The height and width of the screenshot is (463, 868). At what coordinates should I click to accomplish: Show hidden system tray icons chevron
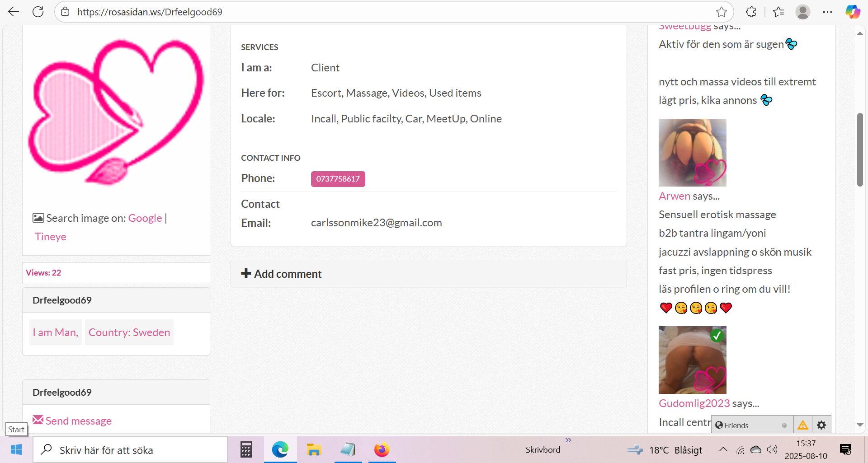click(723, 449)
